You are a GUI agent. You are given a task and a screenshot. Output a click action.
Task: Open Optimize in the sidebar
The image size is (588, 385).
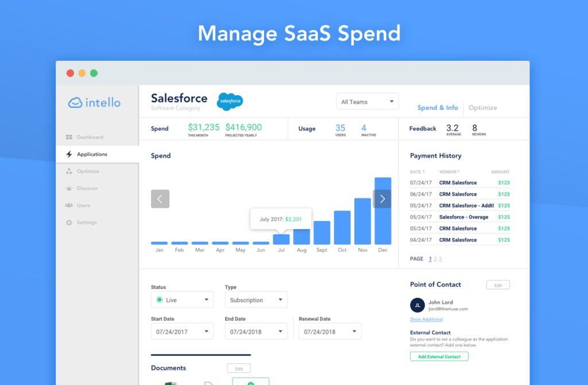pyautogui.click(x=98, y=172)
